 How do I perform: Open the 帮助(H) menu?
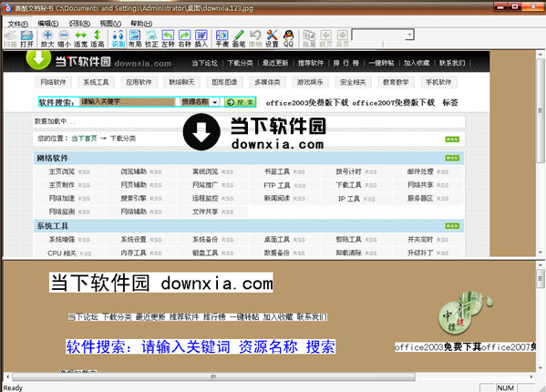click(x=141, y=24)
